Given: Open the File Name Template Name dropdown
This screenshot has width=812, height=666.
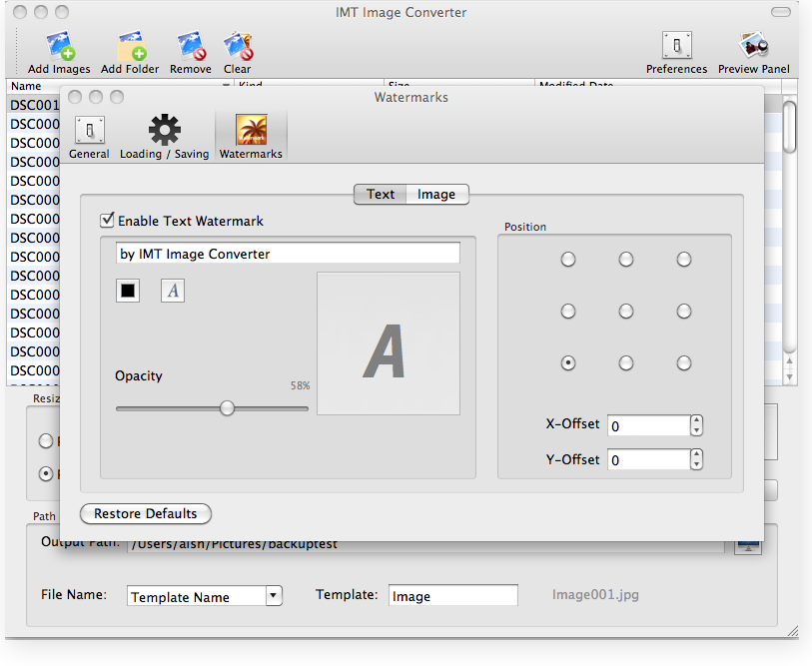Looking at the screenshot, I should pos(205,596).
